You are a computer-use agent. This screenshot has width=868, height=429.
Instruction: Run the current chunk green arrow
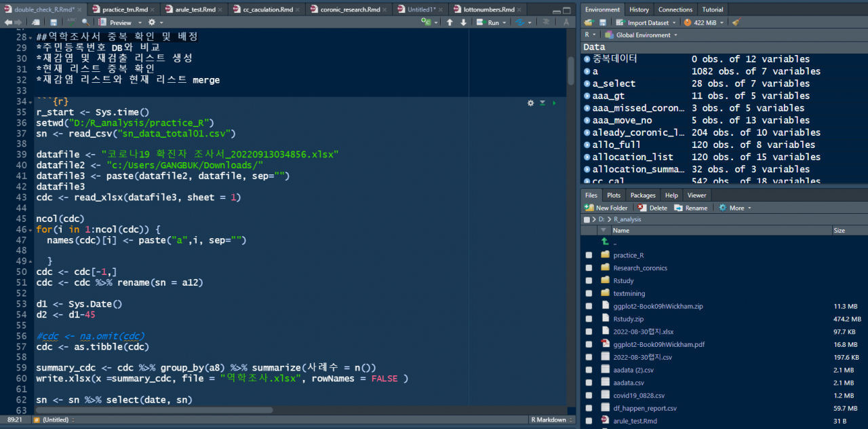point(554,102)
